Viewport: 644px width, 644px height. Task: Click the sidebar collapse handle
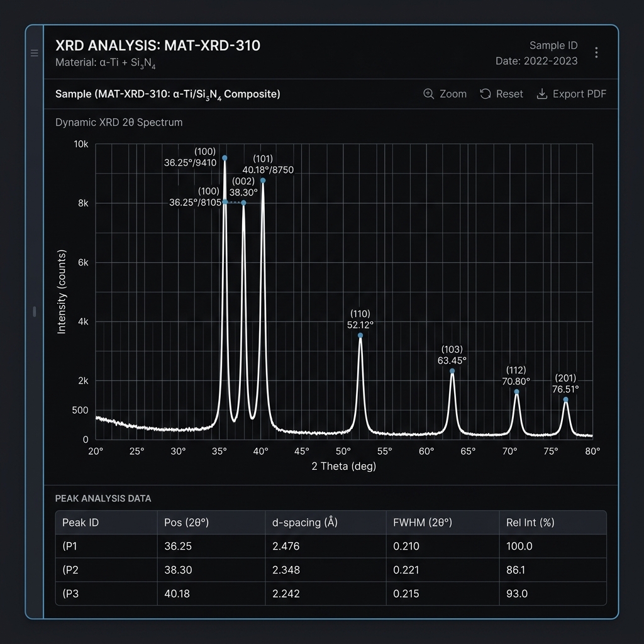[35, 312]
